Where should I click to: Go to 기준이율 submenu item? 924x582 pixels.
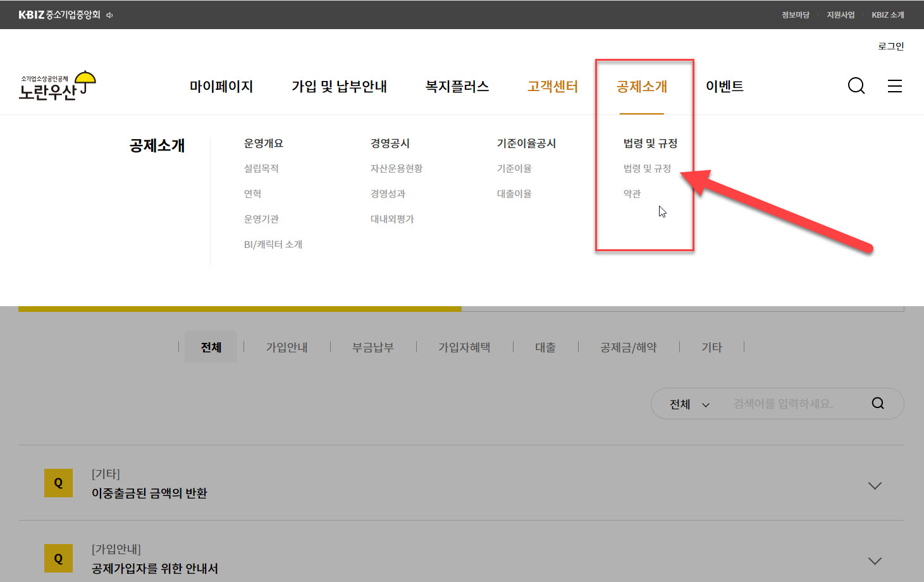[514, 168]
